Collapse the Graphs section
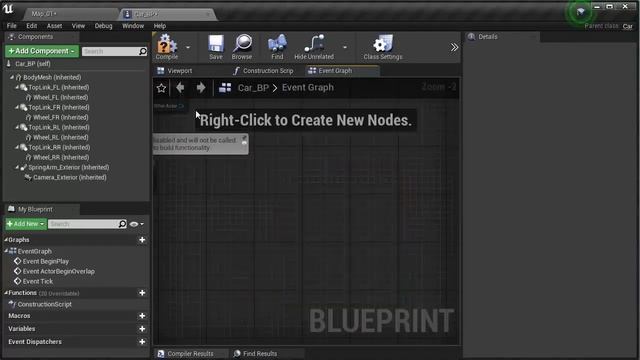The image size is (640, 360). pos(6,240)
